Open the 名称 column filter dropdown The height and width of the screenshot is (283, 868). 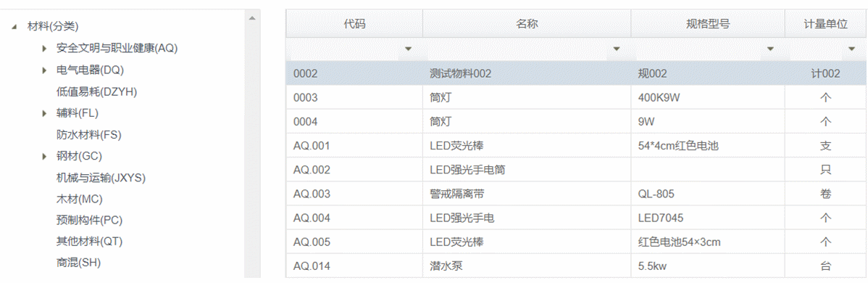[616, 49]
